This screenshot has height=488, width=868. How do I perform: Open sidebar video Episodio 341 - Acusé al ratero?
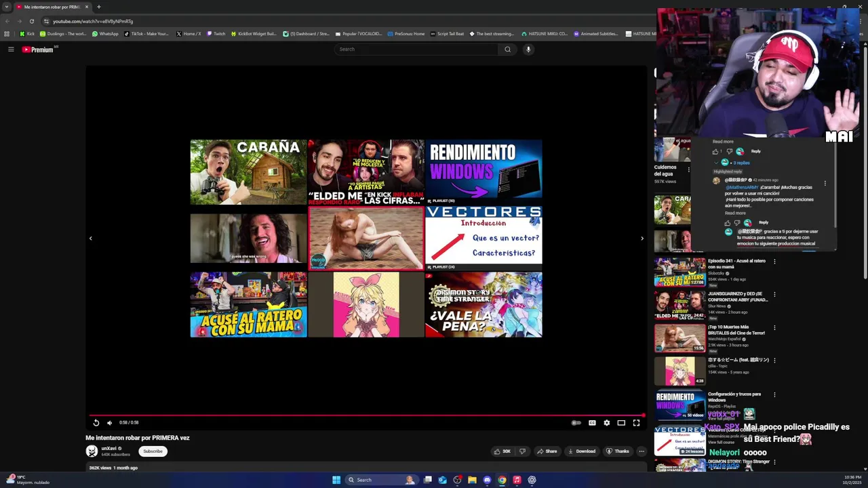pyautogui.click(x=736, y=264)
